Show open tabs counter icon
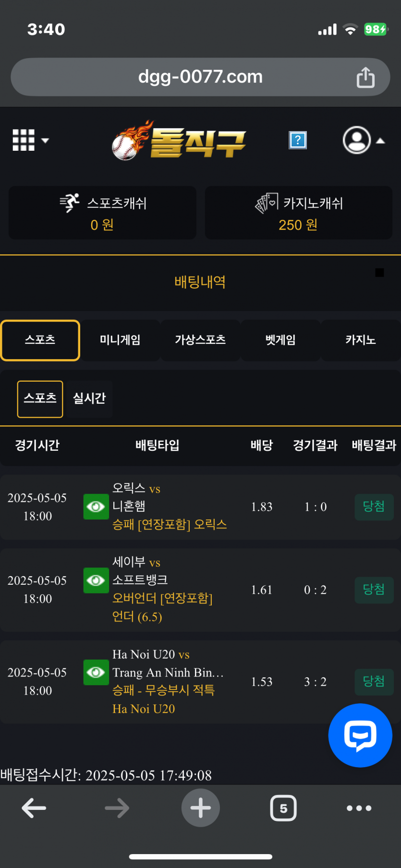Viewport: 401px width, 868px height. (283, 808)
